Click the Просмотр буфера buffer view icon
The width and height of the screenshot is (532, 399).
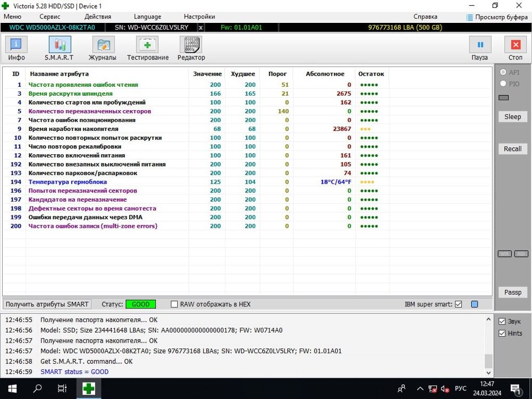pyautogui.click(x=470, y=18)
